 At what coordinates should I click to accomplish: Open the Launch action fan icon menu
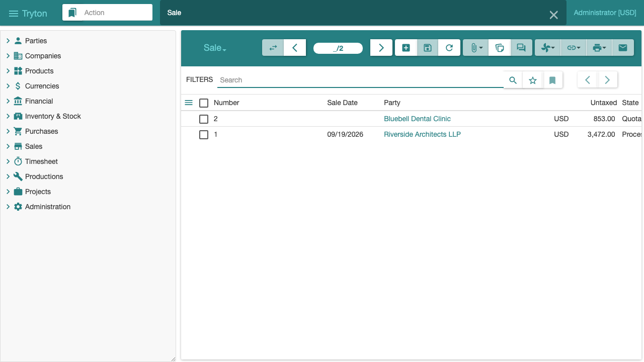point(548,48)
